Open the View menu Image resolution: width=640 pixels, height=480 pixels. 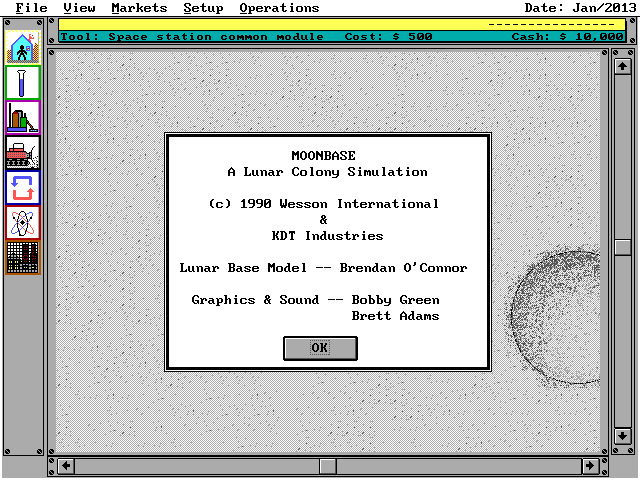[x=79, y=8]
